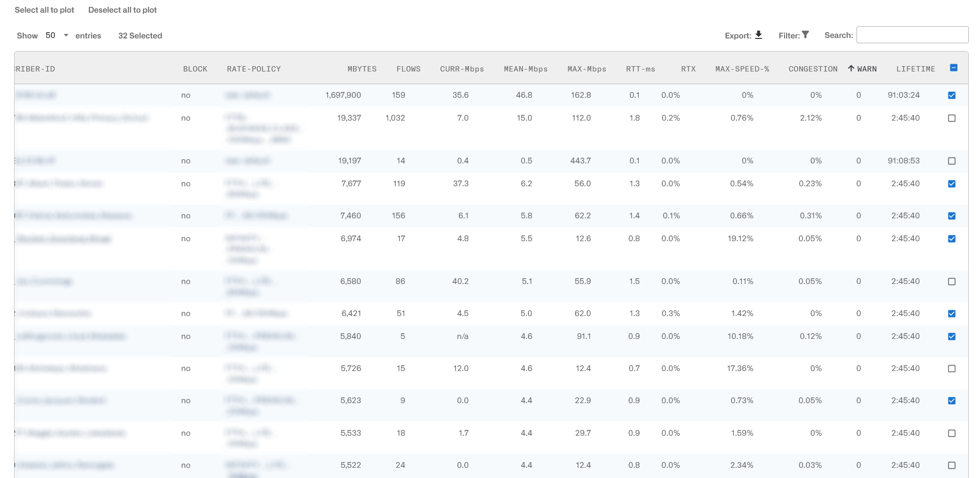Uncheck the plot box for 7,677 MBYTES row

(x=952, y=184)
